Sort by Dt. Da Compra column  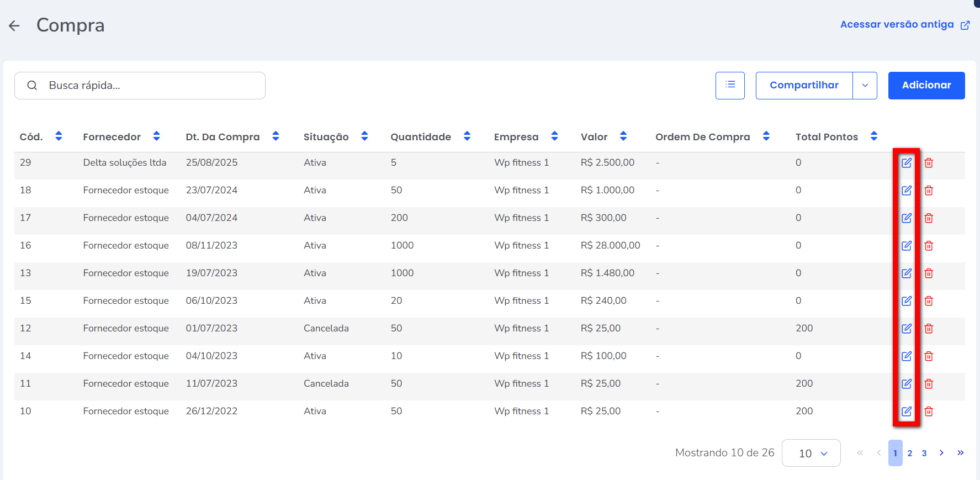click(x=276, y=136)
